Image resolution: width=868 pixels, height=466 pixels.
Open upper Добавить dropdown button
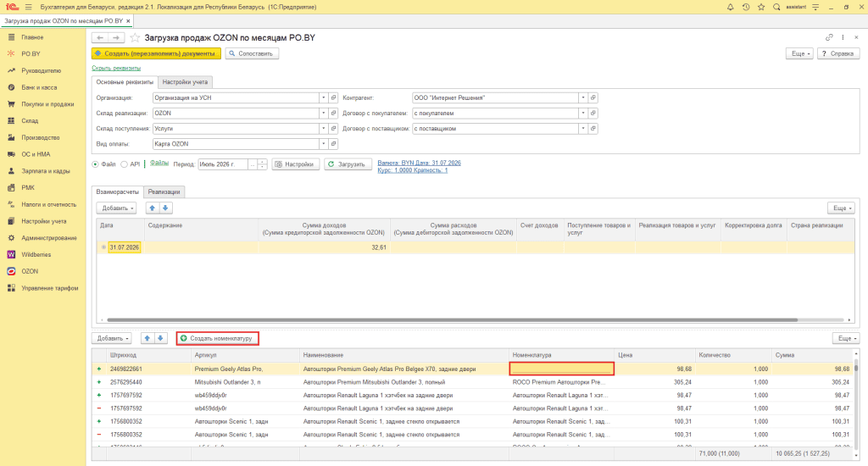pyautogui.click(x=116, y=208)
